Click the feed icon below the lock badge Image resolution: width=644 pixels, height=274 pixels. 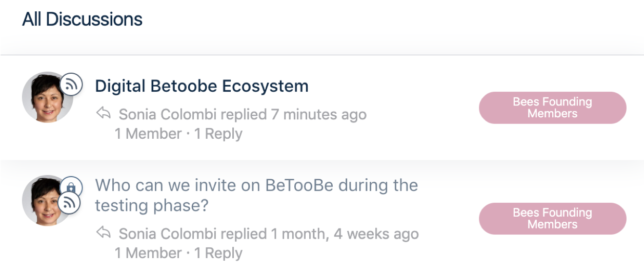coord(69,203)
